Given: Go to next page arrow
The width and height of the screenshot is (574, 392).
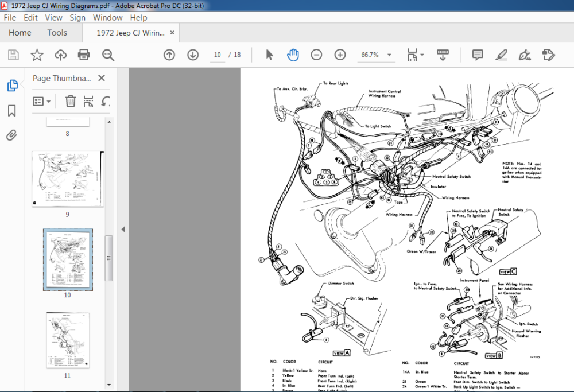Looking at the screenshot, I should pyautogui.click(x=193, y=55).
